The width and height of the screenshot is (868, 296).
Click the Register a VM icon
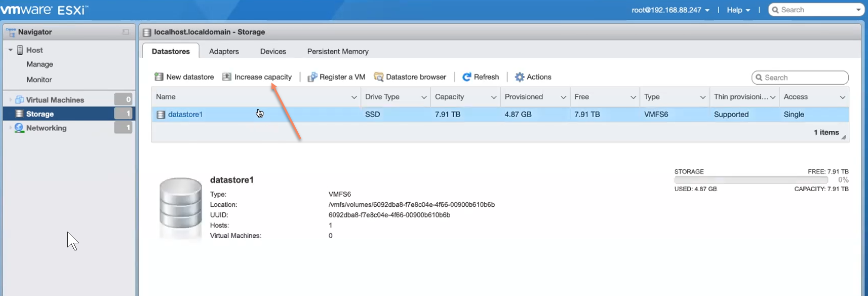click(312, 77)
